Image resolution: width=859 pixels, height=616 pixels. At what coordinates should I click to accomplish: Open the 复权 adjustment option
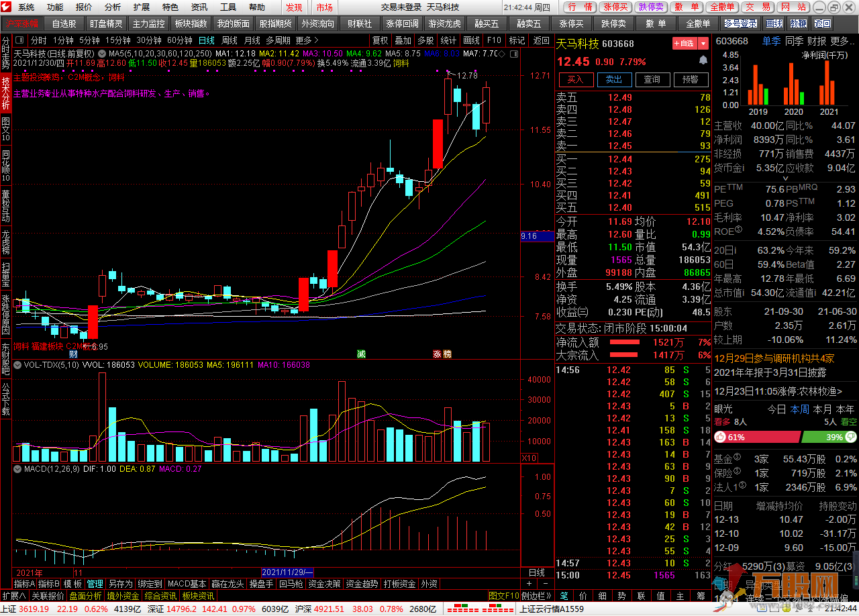(381, 40)
